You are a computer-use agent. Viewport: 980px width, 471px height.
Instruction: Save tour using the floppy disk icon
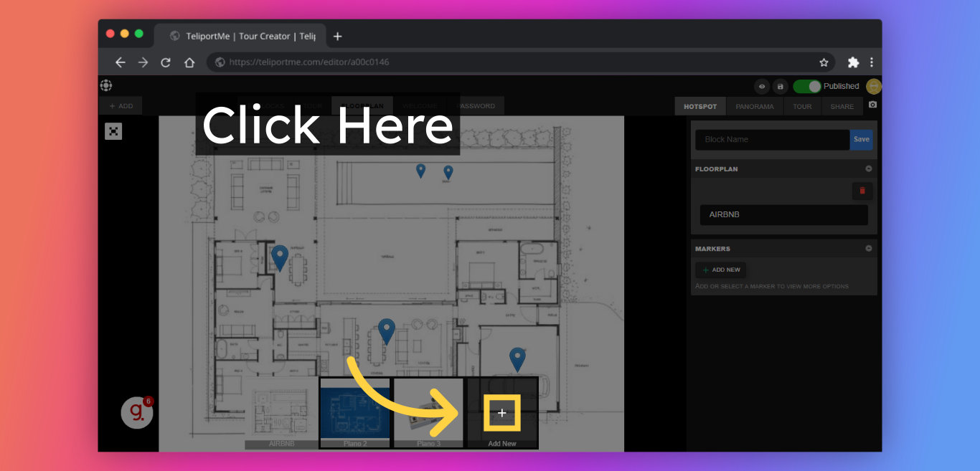(x=780, y=87)
